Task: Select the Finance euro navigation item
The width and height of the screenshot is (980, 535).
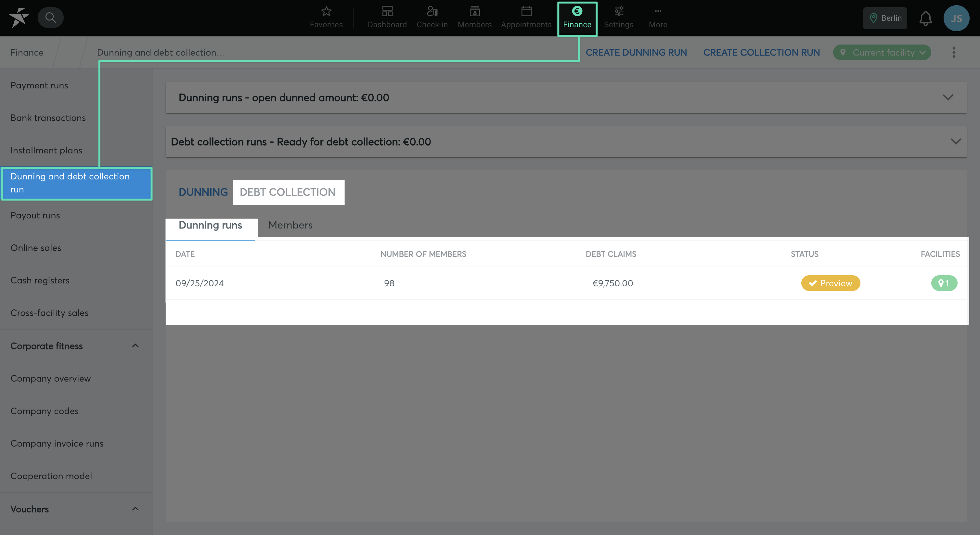Action: coord(577,19)
